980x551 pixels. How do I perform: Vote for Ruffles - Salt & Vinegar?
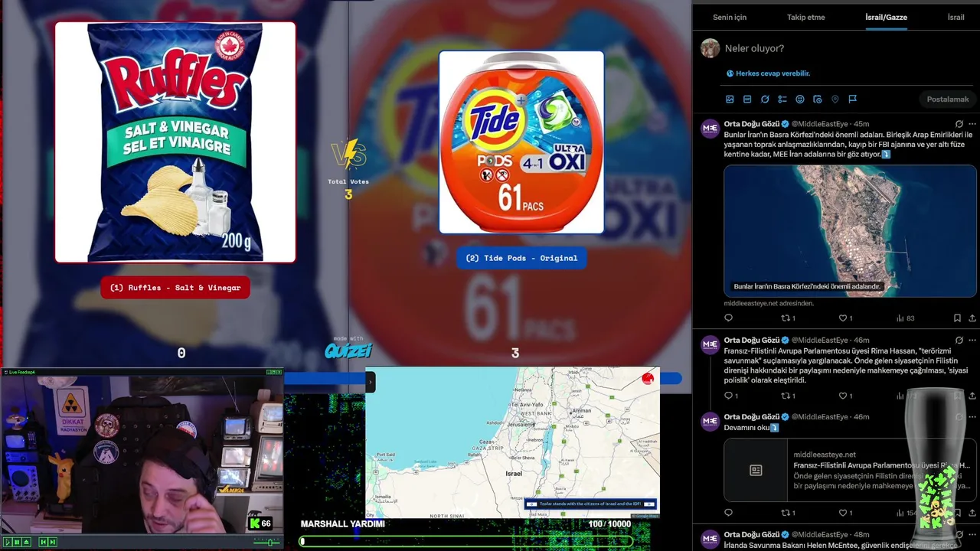pyautogui.click(x=175, y=288)
